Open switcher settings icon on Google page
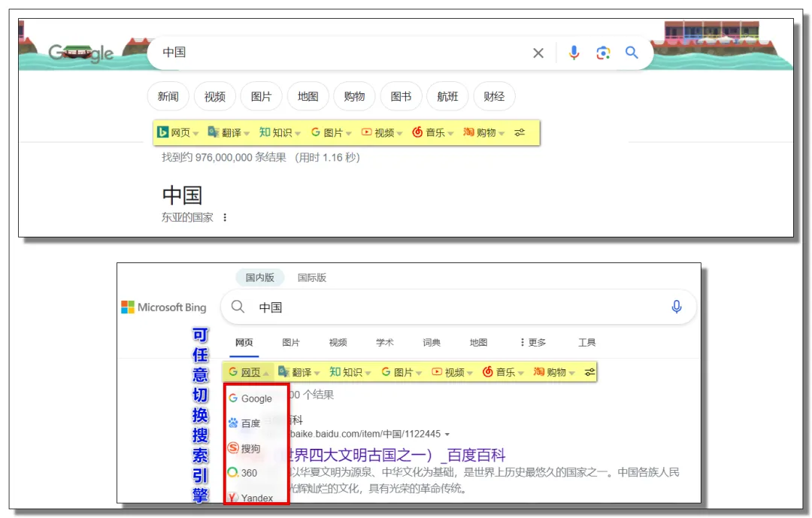 coord(520,132)
